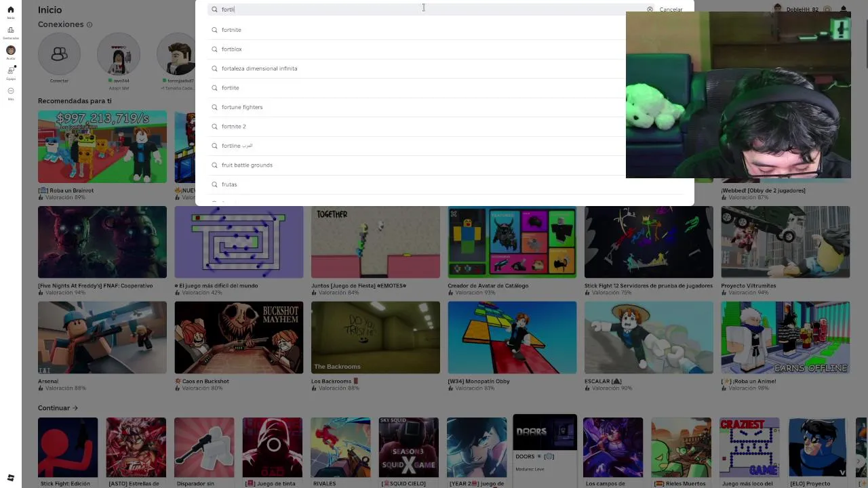The height and width of the screenshot is (488, 868).
Task: Open the ESCALAR game thumbnail
Action: click(x=649, y=338)
